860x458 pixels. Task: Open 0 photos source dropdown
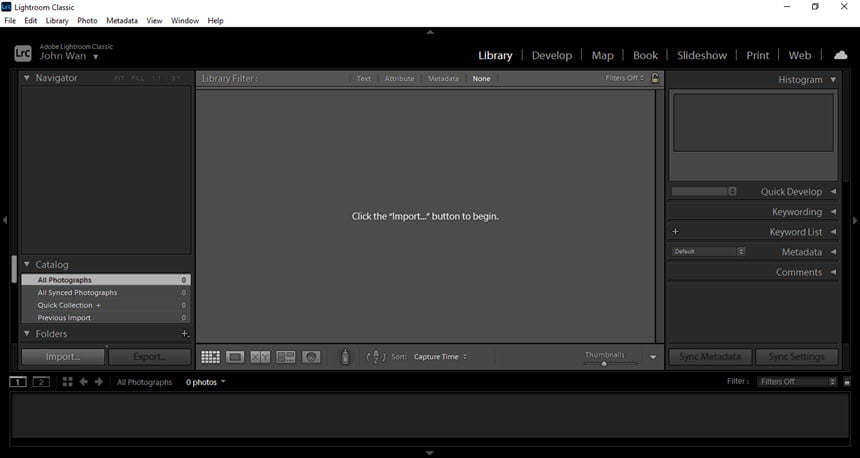pyautogui.click(x=206, y=382)
